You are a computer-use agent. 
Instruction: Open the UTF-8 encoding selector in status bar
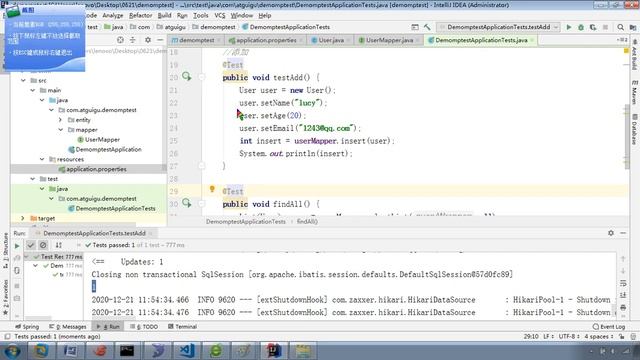tap(569, 336)
